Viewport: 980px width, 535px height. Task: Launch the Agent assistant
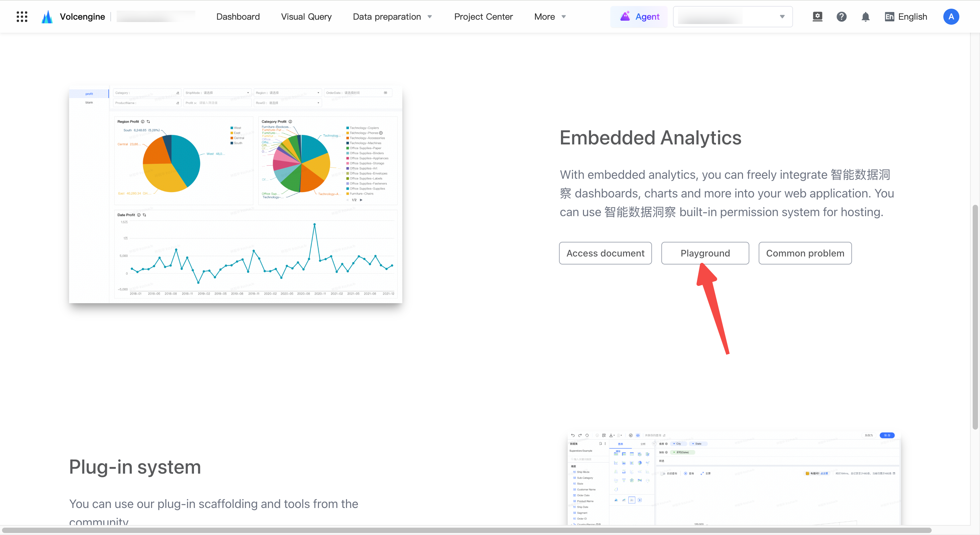639,17
